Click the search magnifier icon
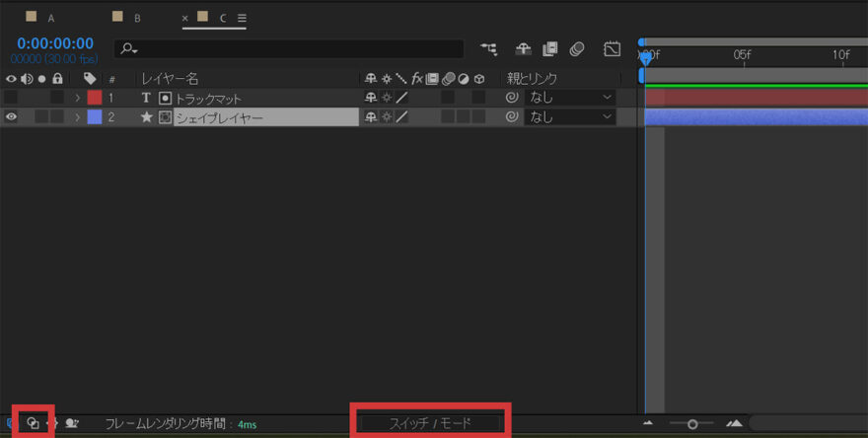This screenshot has height=438, width=868. 128,49
